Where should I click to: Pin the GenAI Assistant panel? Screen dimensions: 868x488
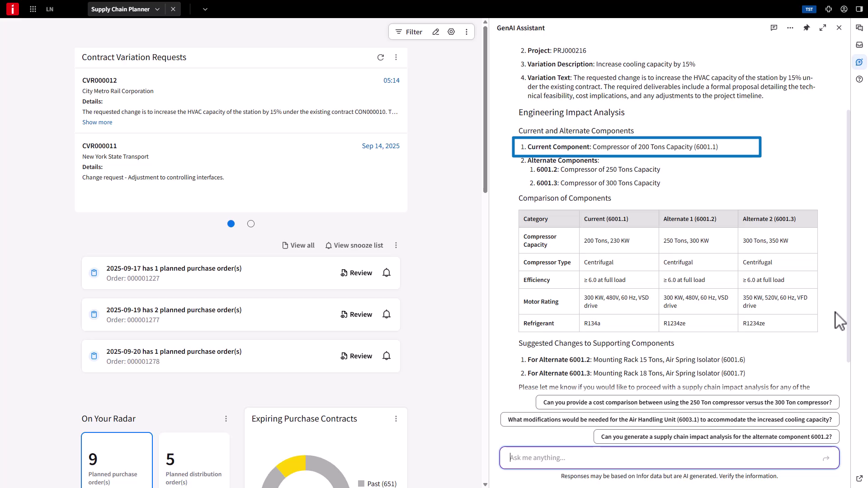807,28
